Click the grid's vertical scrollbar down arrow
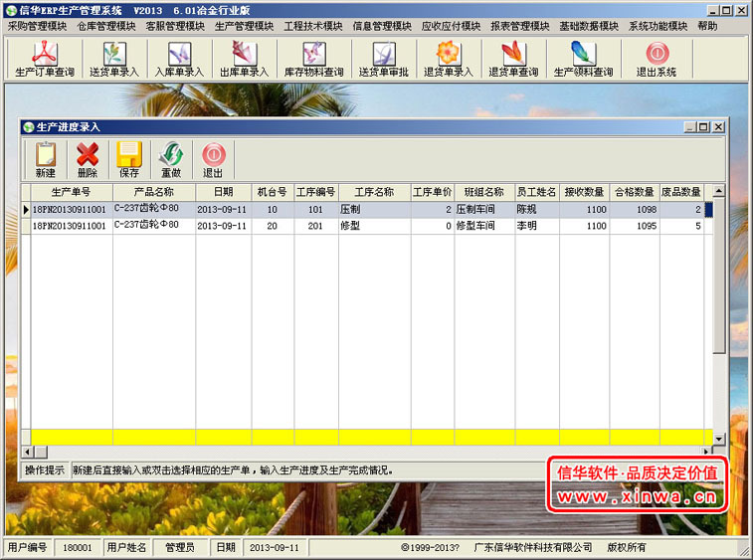The height and width of the screenshot is (560, 753). (x=719, y=437)
